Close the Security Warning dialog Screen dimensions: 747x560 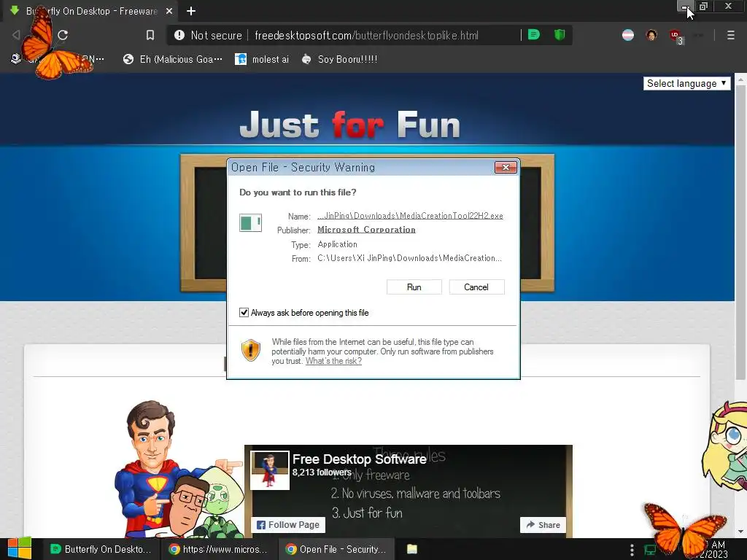tap(506, 167)
